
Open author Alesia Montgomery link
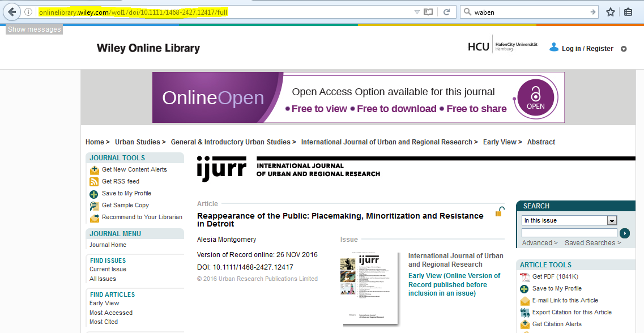pos(227,240)
